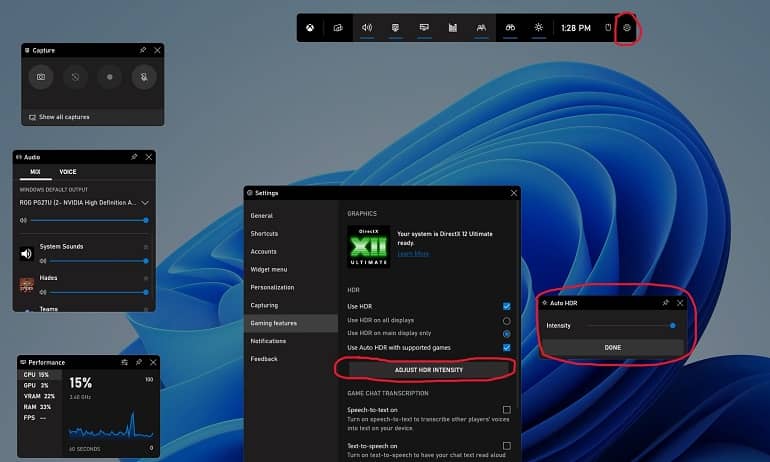
Task: Pin the Audio widget
Action: tap(134, 157)
